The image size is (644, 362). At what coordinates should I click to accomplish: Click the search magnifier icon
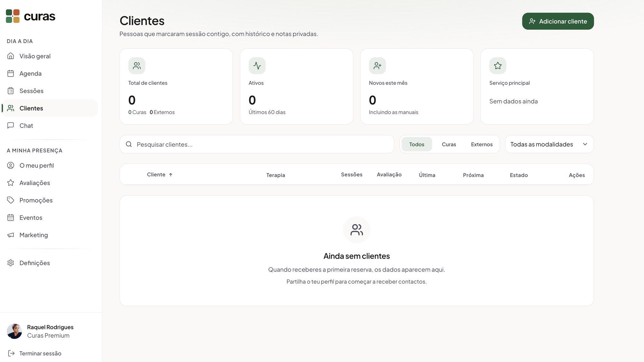pyautogui.click(x=129, y=144)
